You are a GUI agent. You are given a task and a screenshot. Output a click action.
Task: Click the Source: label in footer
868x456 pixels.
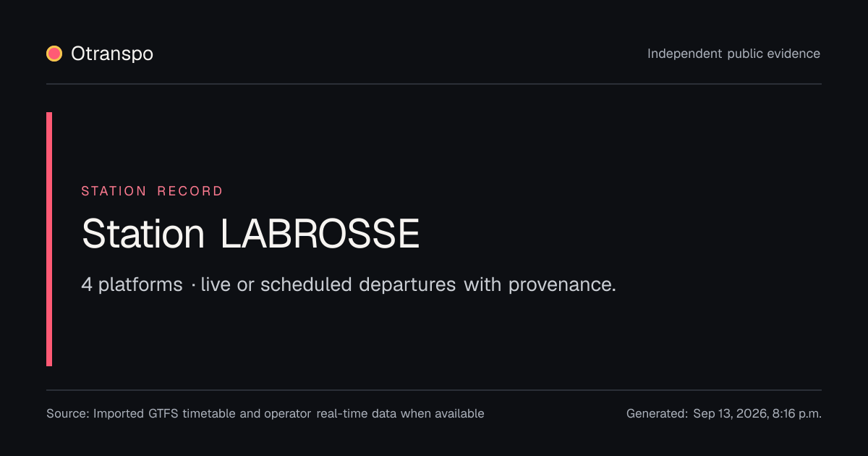point(68,413)
